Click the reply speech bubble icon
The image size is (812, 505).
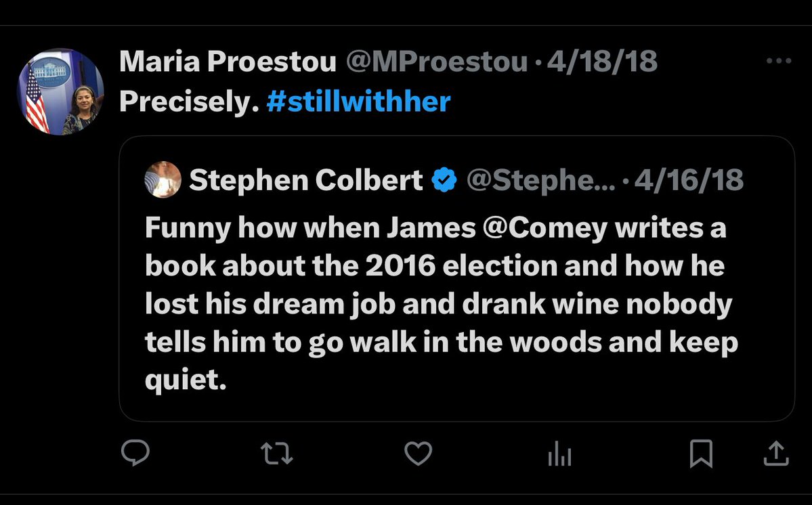[x=135, y=454]
